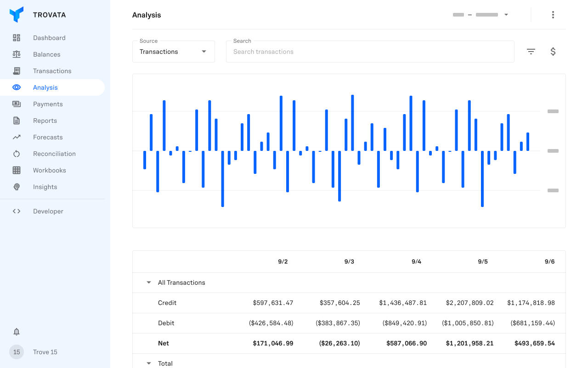Image resolution: width=588 pixels, height=368 pixels.
Task: Open the Workbooks grid icon
Action: (17, 170)
